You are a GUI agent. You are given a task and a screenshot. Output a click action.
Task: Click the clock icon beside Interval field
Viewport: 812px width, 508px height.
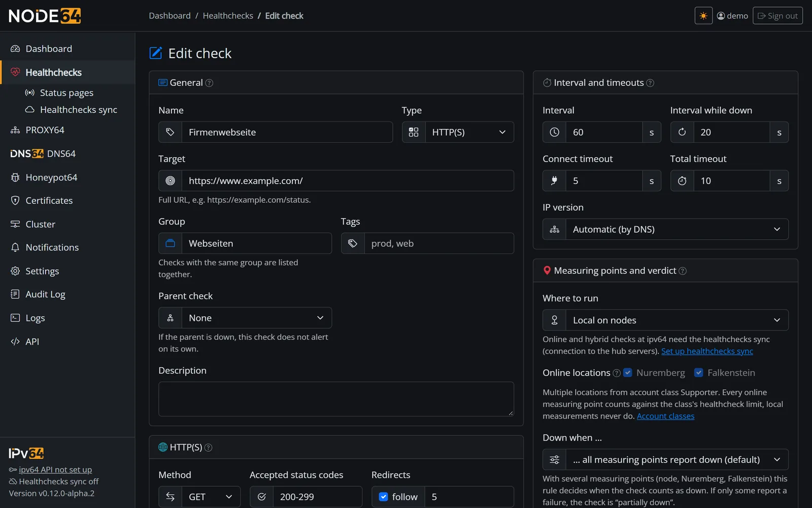(x=554, y=132)
